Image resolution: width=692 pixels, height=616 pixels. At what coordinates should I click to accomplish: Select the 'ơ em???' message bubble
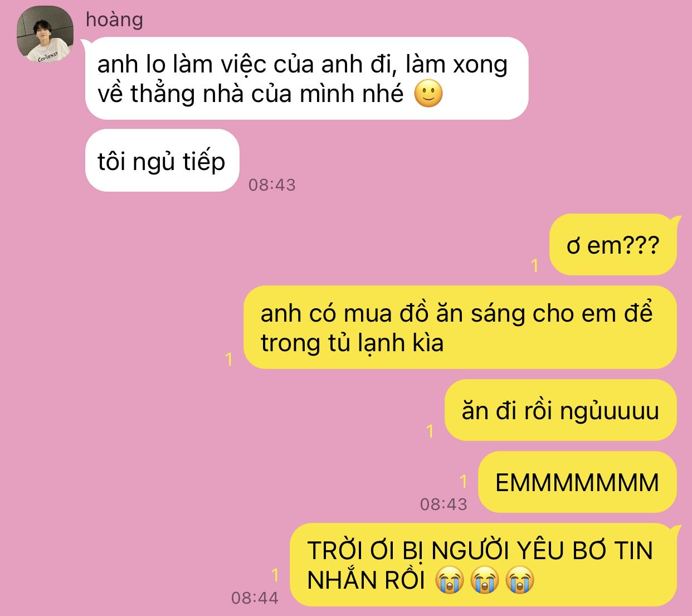[613, 244]
